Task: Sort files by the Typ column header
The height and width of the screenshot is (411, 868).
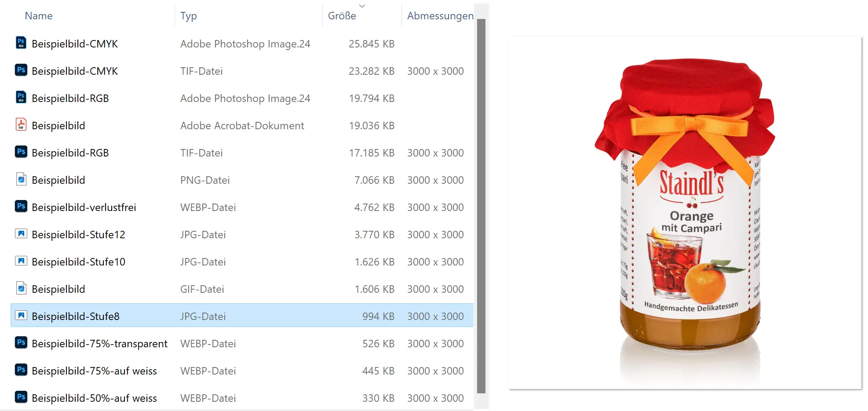Action: click(188, 16)
